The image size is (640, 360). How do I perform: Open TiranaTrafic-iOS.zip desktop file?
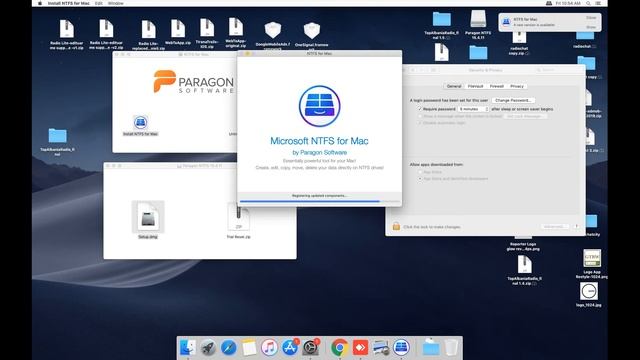[x=207, y=29]
